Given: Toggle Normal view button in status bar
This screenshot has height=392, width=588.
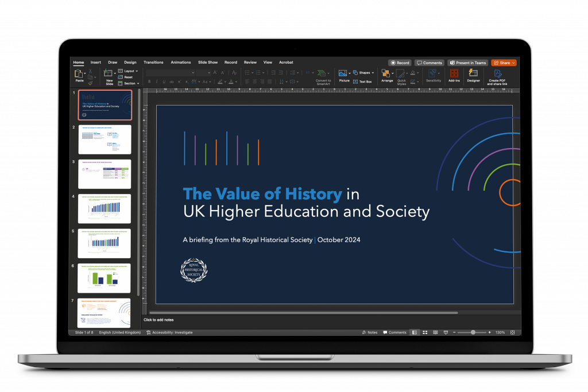Looking at the screenshot, I should point(415,332).
